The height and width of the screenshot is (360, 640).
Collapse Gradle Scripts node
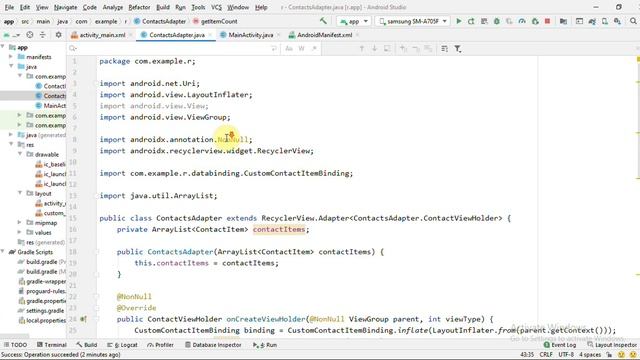coord(3,252)
